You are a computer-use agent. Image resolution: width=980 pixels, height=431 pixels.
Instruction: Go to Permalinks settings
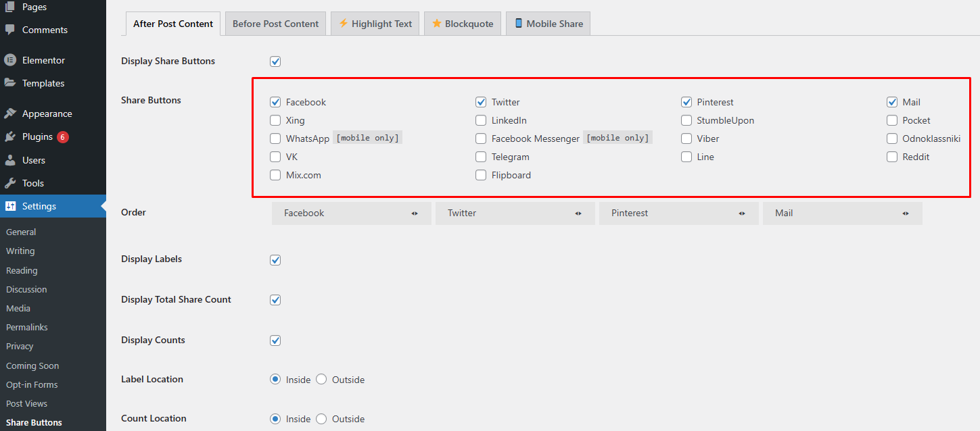(27, 327)
